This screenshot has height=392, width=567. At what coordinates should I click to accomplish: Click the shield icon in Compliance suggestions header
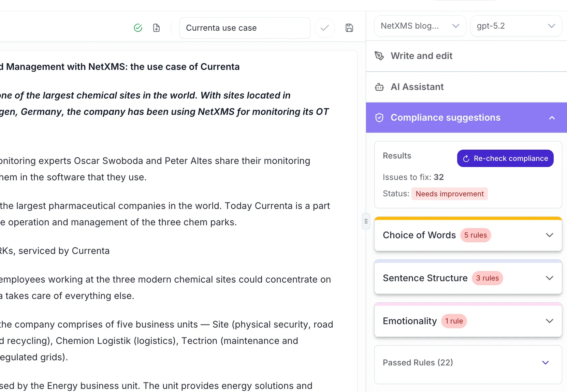[x=379, y=117]
